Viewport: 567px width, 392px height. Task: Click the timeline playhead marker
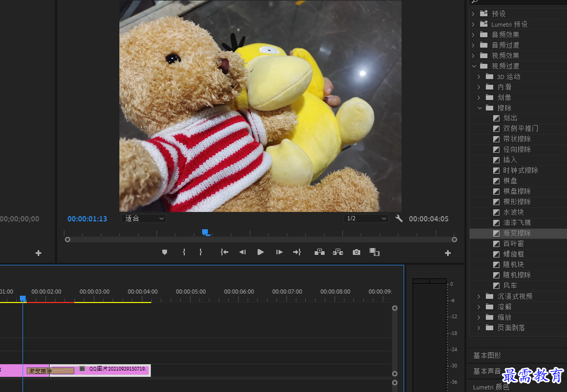(x=23, y=298)
